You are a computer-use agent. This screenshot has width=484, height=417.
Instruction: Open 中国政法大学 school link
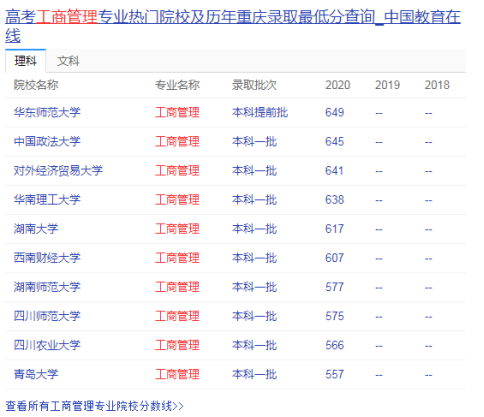coord(47,141)
